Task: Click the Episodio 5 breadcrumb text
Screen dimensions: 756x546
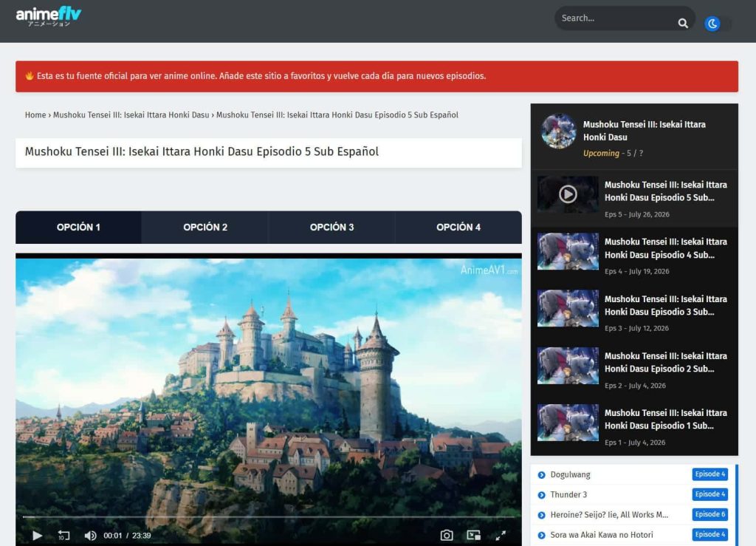Action: pos(337,115)
